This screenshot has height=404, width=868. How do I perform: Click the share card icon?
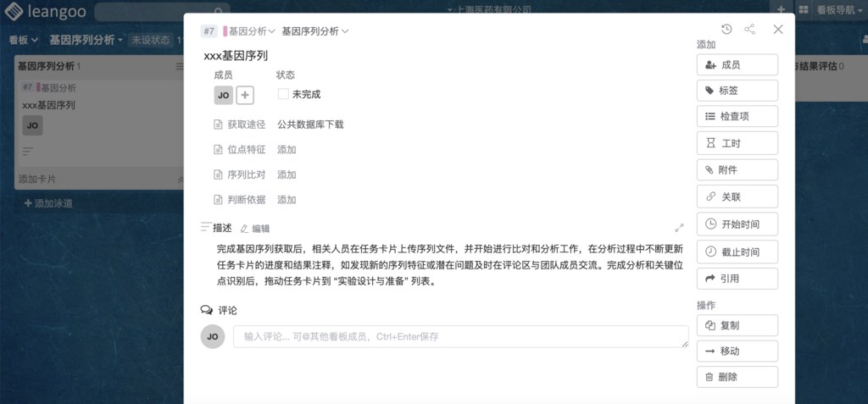tap(749, 30)
